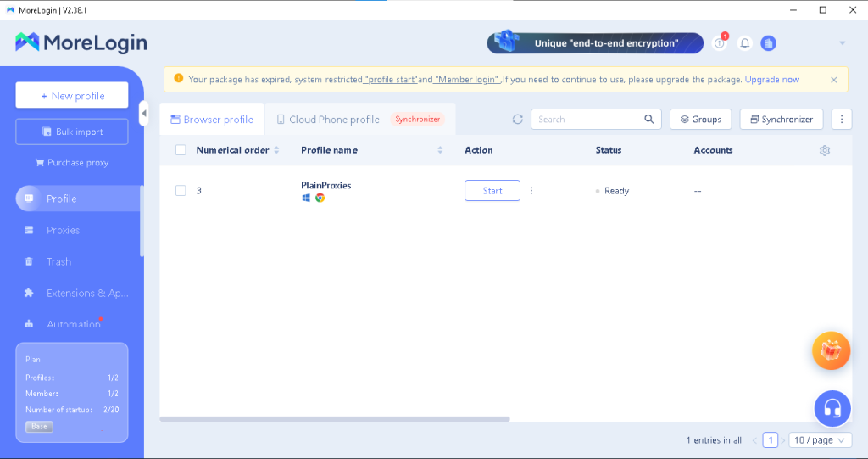Image resolution: width=868 pixels, height=459 pixels.
Task: Click the sidebar vertical scrollbar
Action: 142,221
